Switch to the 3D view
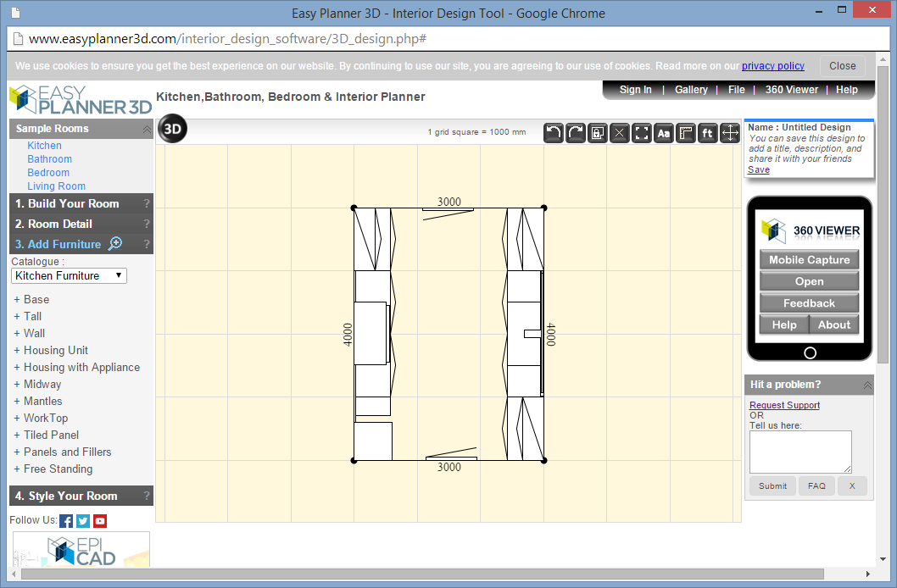This screenshot has height=588, width=897. coord(172,130)
